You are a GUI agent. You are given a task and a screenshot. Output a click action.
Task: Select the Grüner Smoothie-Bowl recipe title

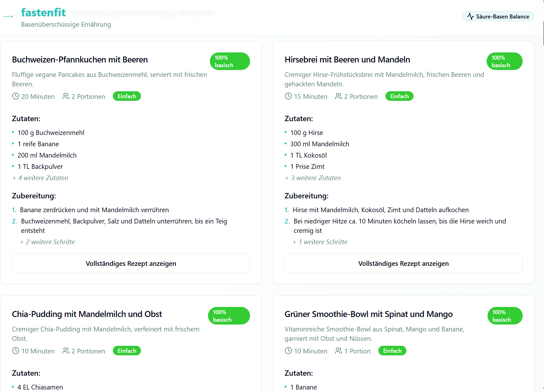[x=369, y=314]
